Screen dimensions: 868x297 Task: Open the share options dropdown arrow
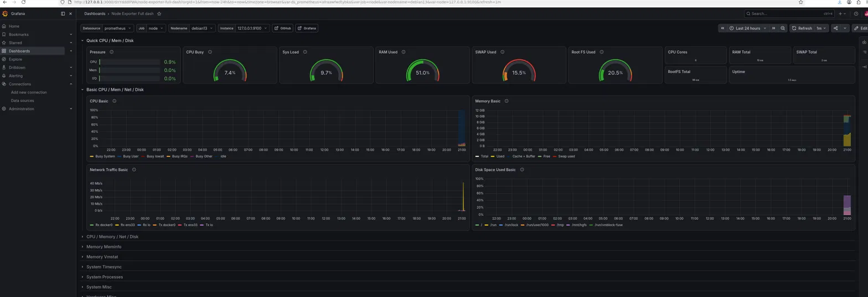click(x=845, y=28)
